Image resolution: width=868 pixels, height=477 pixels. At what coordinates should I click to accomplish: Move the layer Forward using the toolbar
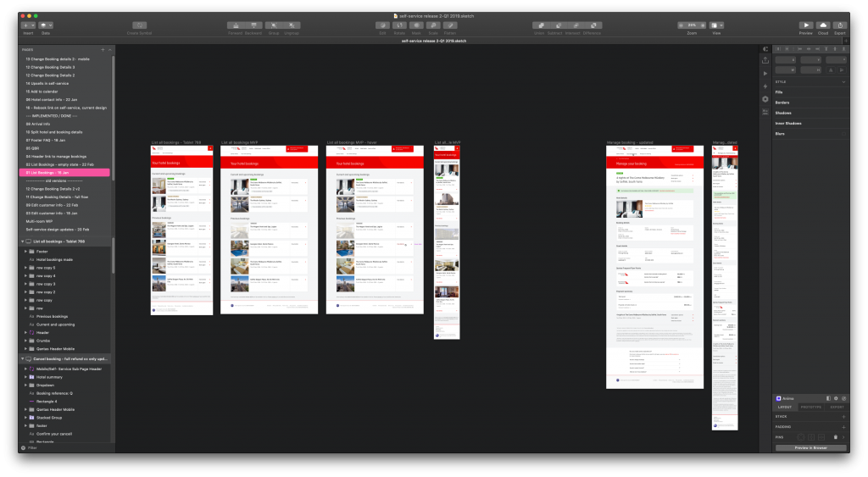coord(236,25)
